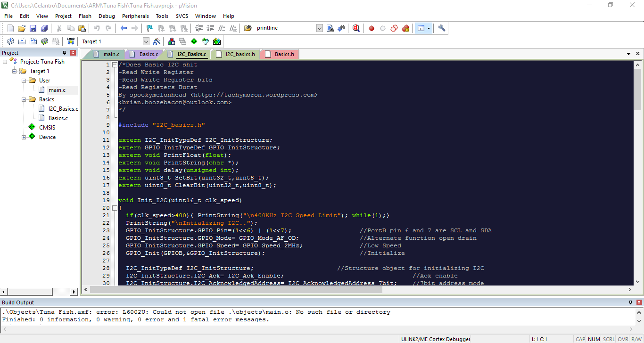
Task: Open the Flash menu
Action: pos(85,16)
